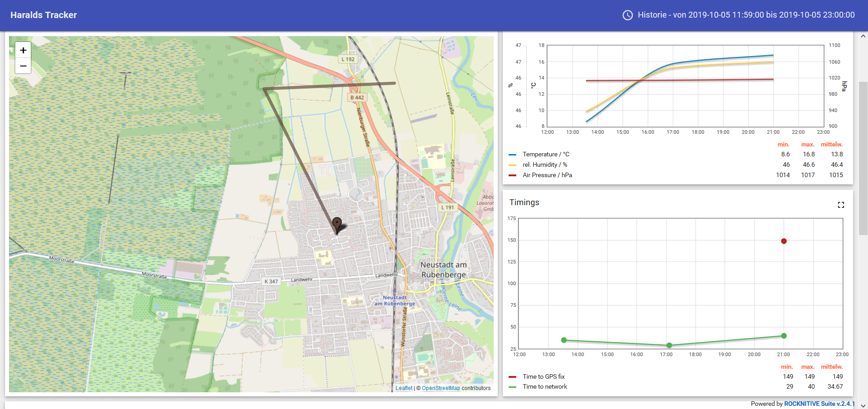Screen dimensions: 868x409
Task: Click Air Pressure min value 1014
Action: tap(783, 175)
